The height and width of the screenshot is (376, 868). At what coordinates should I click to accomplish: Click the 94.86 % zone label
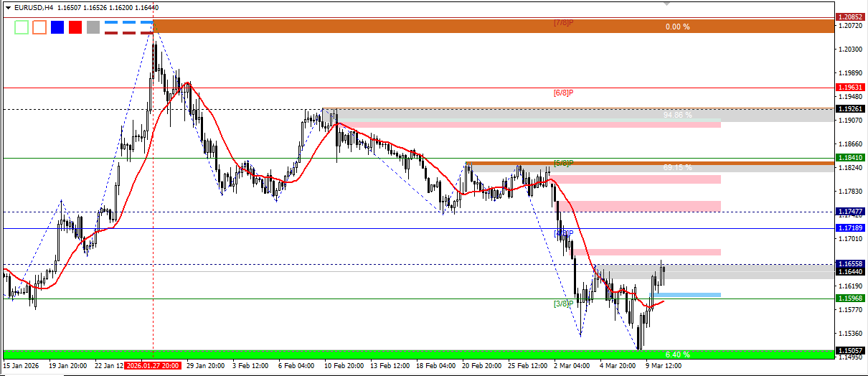[x=677, y=115]
